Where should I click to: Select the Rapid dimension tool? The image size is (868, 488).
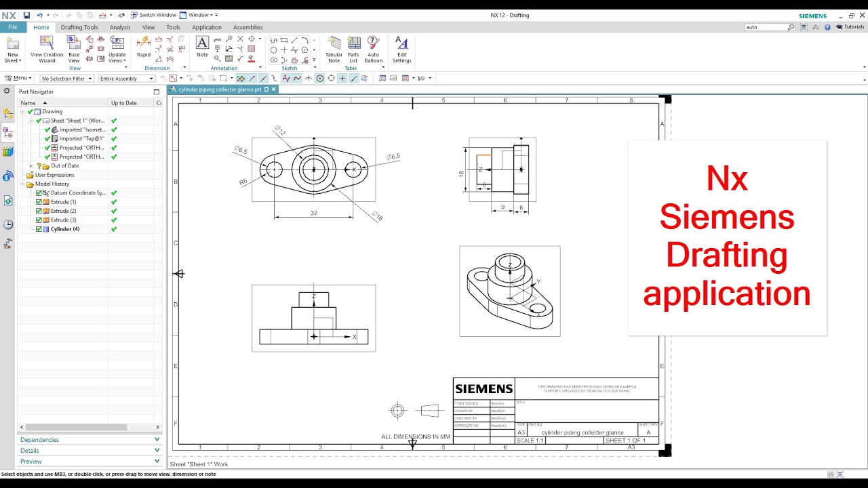[x=144, y=47]
